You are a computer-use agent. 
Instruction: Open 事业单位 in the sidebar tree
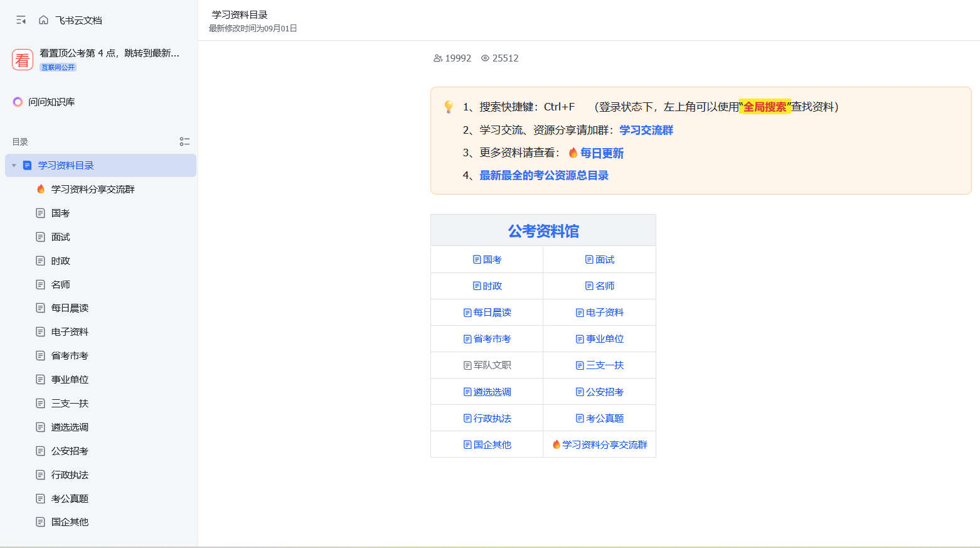tap(70, 380)
